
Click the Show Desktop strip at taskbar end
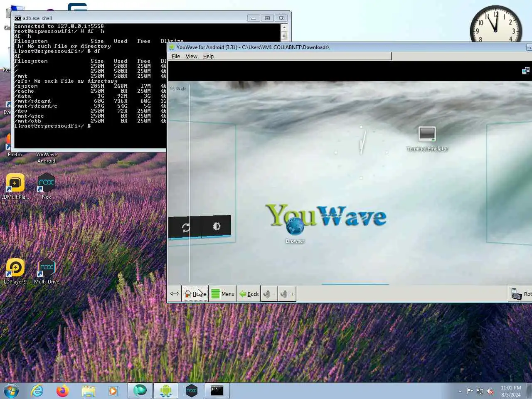[x=529, y=391]
